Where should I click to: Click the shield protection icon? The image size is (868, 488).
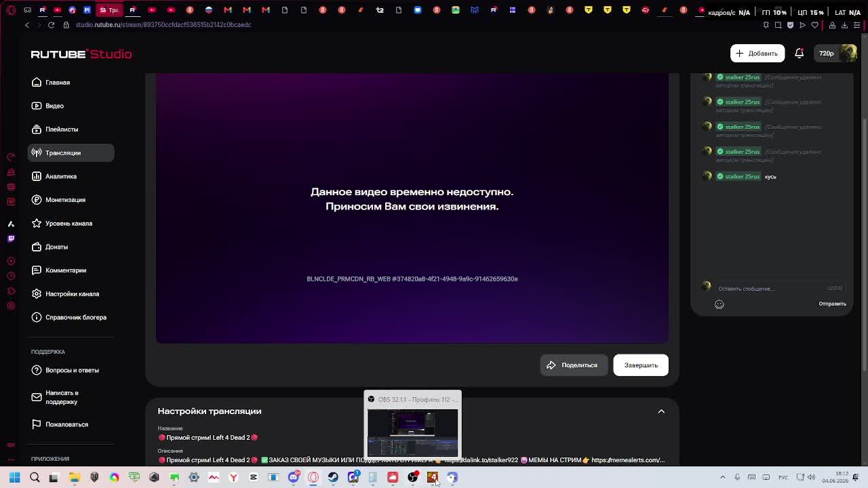coord(790,25)
